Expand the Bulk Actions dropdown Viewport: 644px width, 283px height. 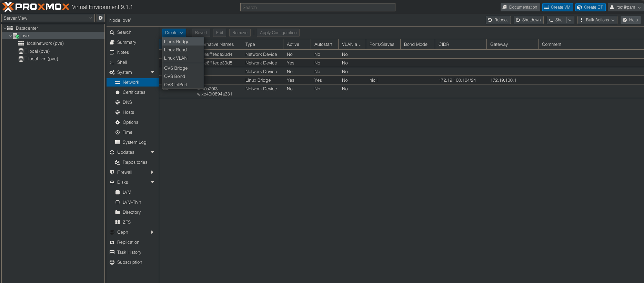[x=597, y=20]
